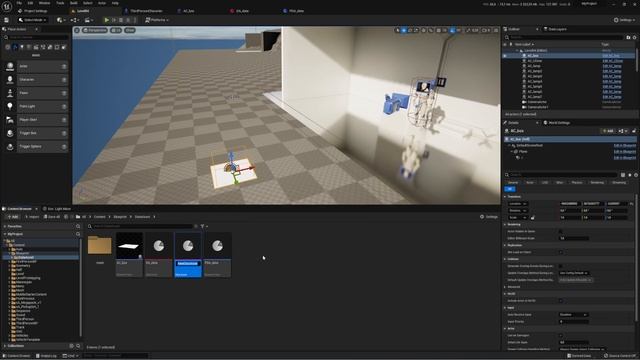This screenshot has height=360, width=640.
Task: Add a Trigger Sphere from Place Actors
Action: click(36, 147)
